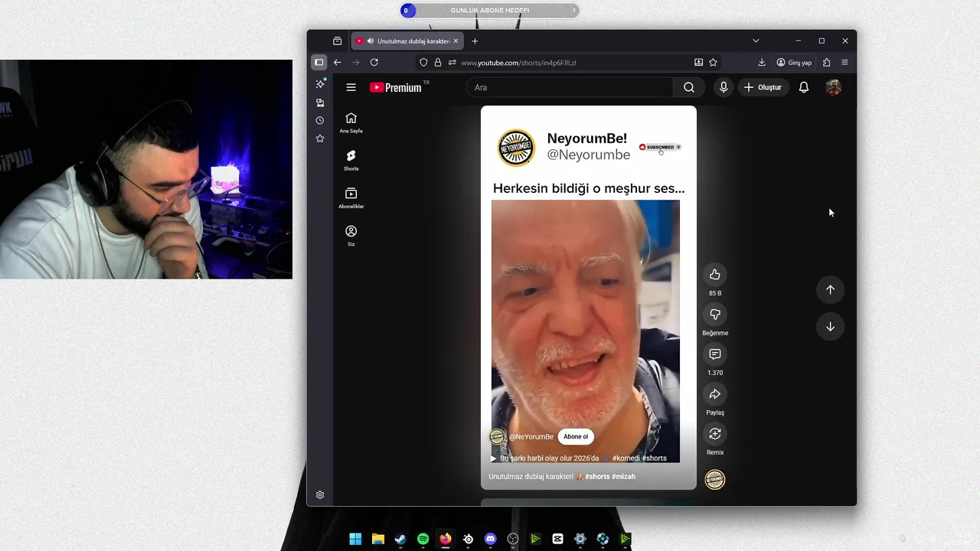Image resolution: width=980 pixels, height=551 pixels.
Task: Share the short via Paylaş
Action: tap(715, 394)
